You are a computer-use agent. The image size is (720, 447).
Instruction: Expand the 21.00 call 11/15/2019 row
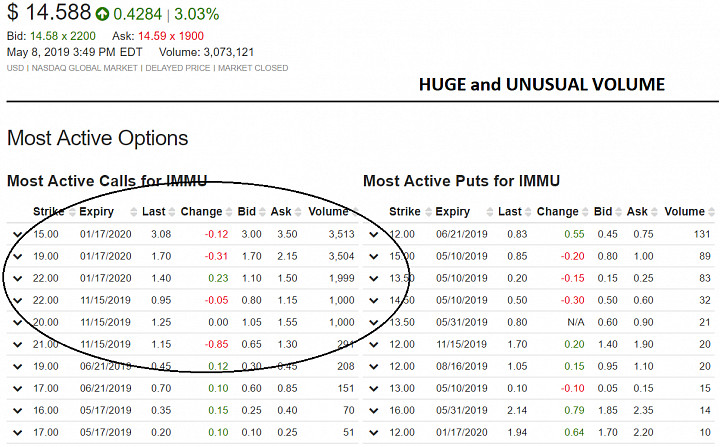tap(17, 345)
